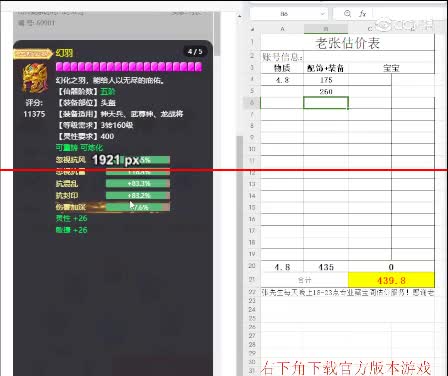Click the 灵性 +26 bonus
This screenshot has width=448, height=376.
click(71, 218)
